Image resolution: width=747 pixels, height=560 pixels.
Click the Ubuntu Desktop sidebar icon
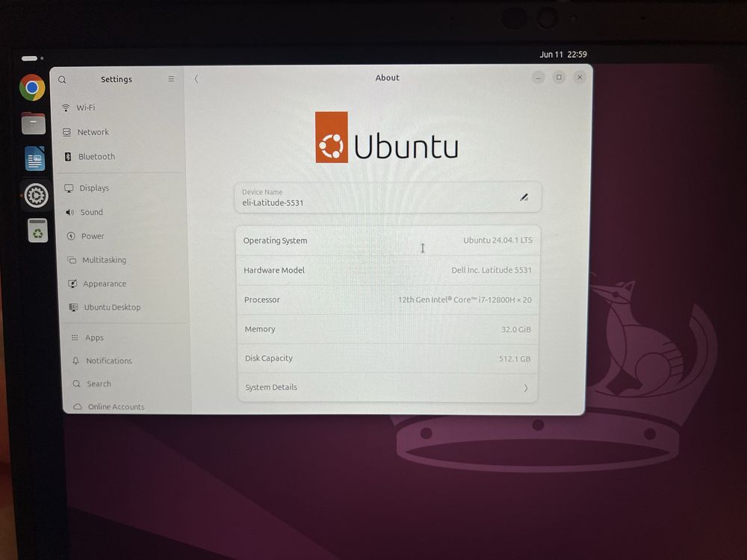[x=73, y=308]
